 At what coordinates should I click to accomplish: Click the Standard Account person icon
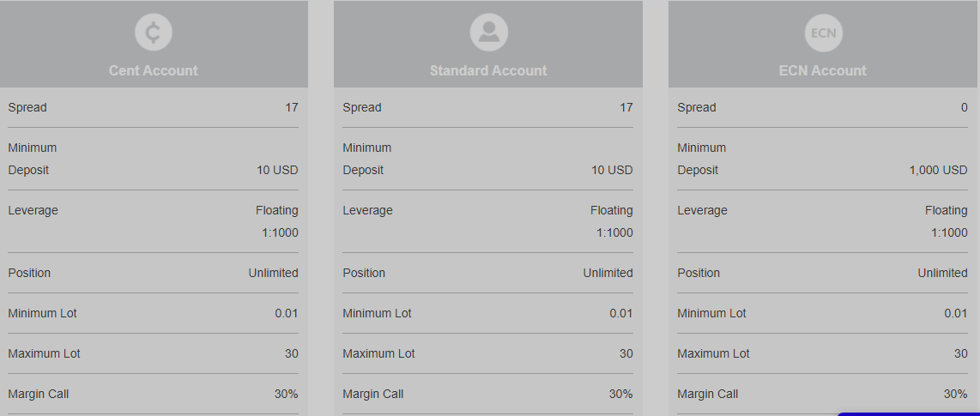488,32
